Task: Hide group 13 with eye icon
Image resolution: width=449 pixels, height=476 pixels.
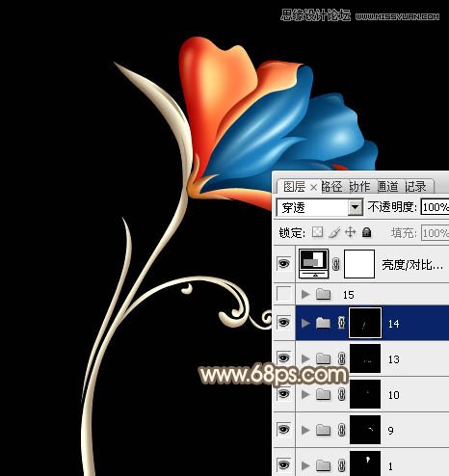Action: pyautogui.click(x=283, y=357)
